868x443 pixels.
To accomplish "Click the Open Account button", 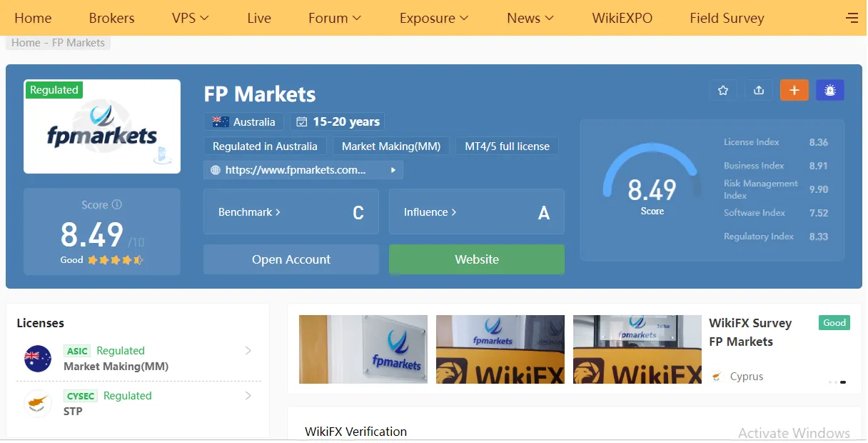I will (x=291, y=259).
